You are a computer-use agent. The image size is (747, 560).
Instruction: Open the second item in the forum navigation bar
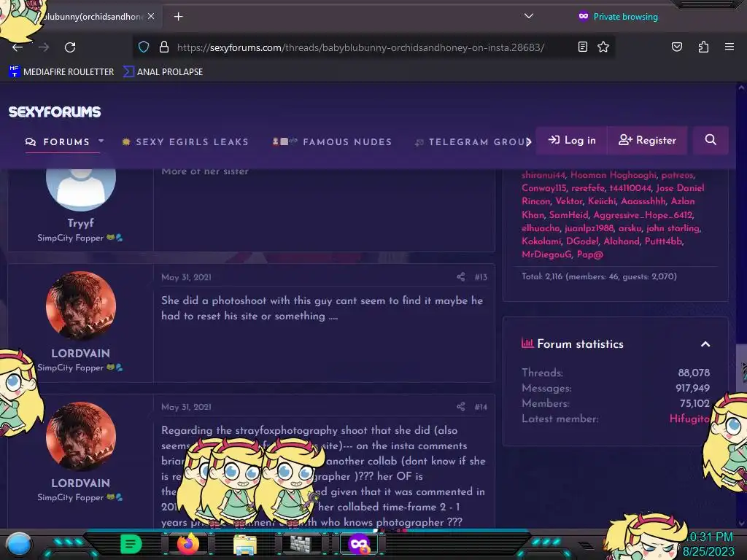[185, 142]
